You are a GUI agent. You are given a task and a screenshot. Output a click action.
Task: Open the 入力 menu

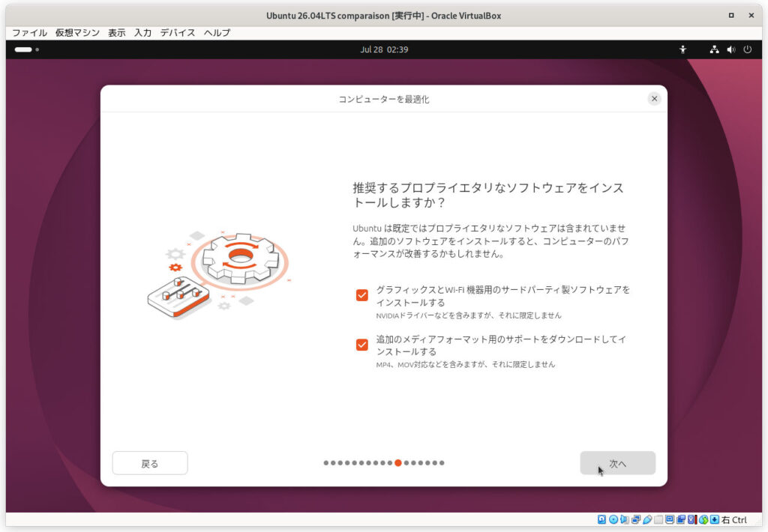tap(142, 33)
